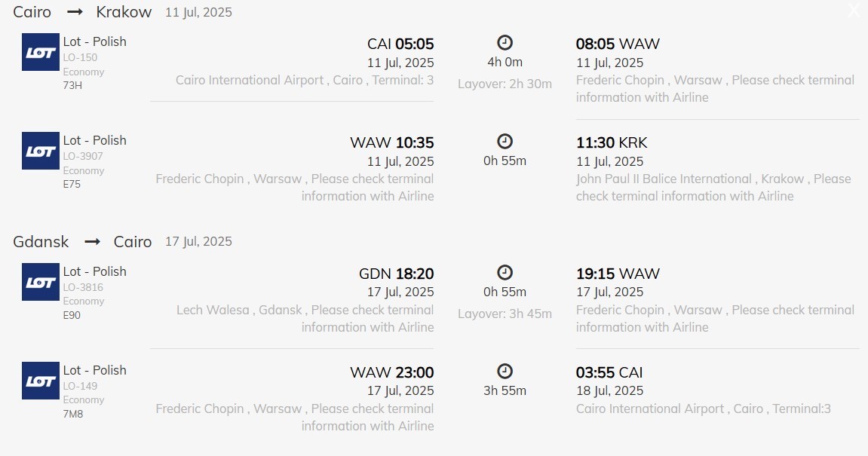This screenshot has width=868, height=456.
Task: Click the clock icon above 4h 0m duration
Action: point(505,42)
